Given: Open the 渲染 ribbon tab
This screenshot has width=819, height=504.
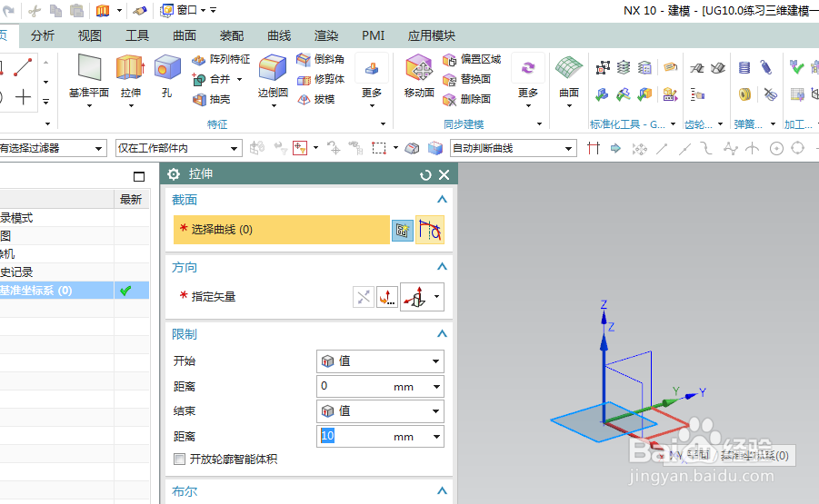Looking at the screenshot, I should point(326,35).
